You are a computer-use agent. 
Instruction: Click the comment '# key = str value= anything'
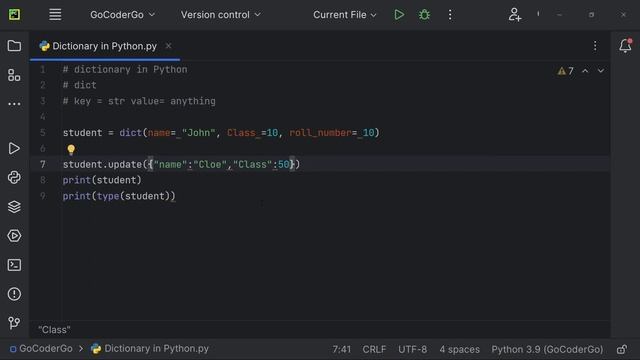click(139, 101)
